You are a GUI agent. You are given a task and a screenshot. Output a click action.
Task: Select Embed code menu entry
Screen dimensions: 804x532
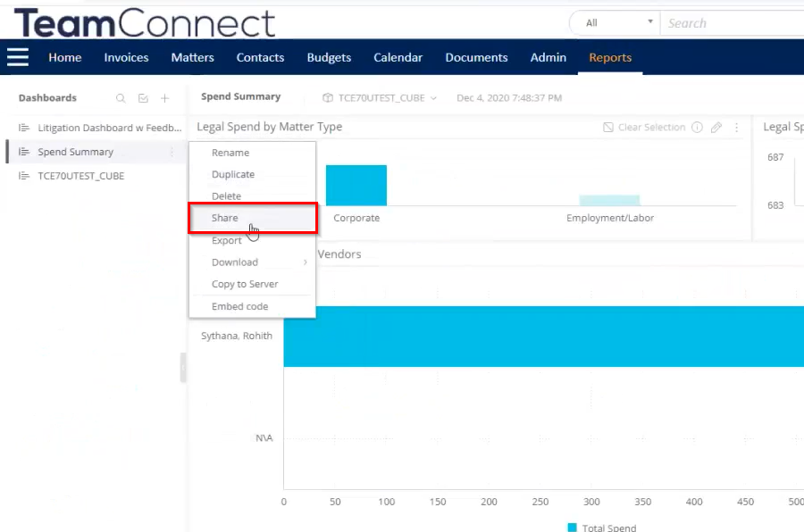252,306
